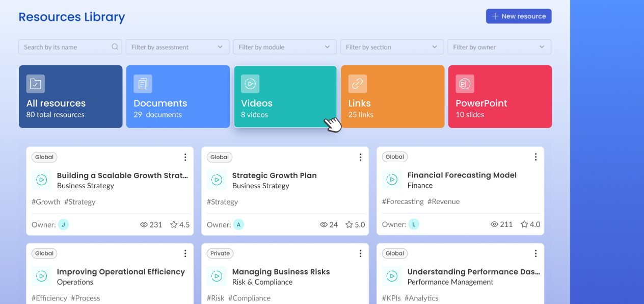Click video icon of Improving Operational Efficiency
The width and height of the screenshot is (644, 304).
click(41, 276)
